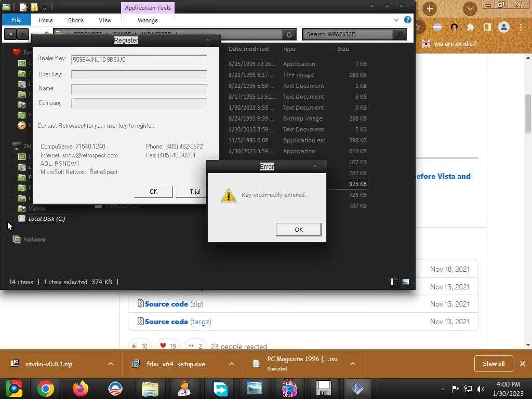This screenshot has height=399, width=532.
Task: Open the Manage ribbon tab
Action: pyautogui.click(x=148, y=20)
